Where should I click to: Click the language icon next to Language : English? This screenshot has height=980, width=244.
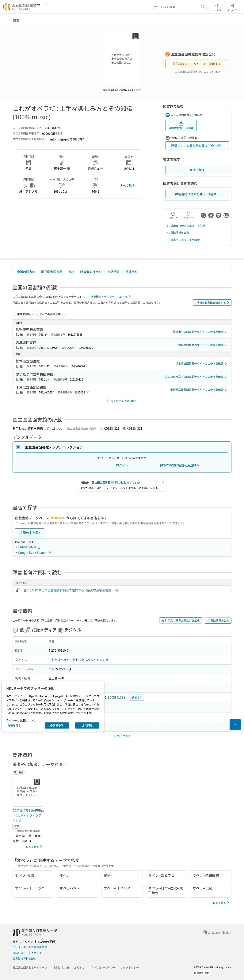click(x=205, y=932)
